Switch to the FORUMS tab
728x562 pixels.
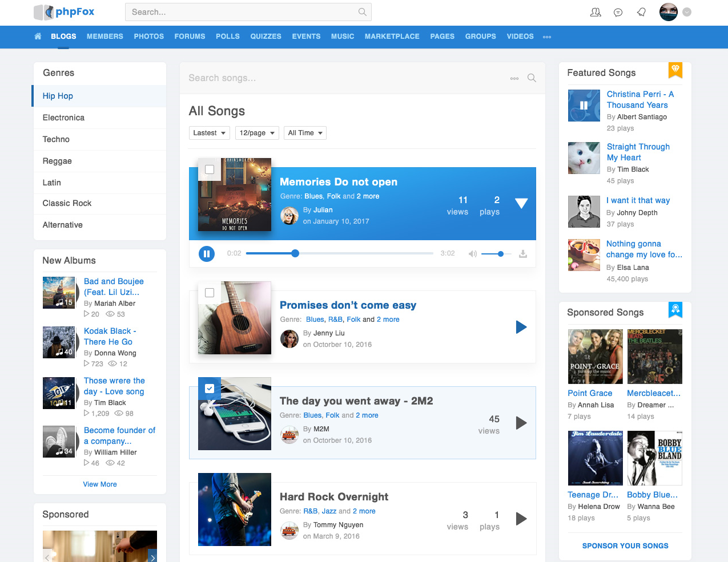(190, 36)
